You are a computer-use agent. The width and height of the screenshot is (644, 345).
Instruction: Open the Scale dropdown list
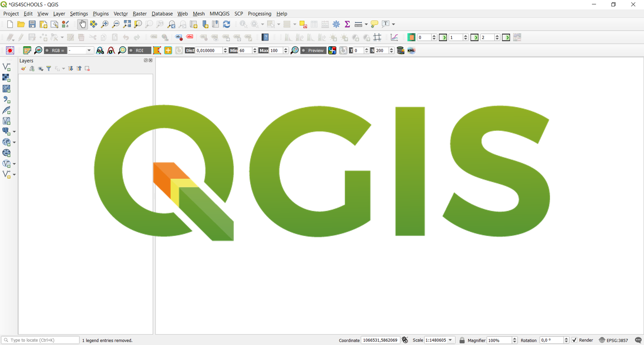pos(451,340)
